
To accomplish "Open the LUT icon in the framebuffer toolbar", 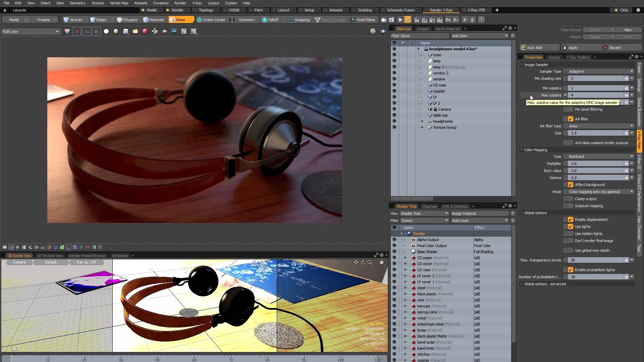I will [74, 247].
